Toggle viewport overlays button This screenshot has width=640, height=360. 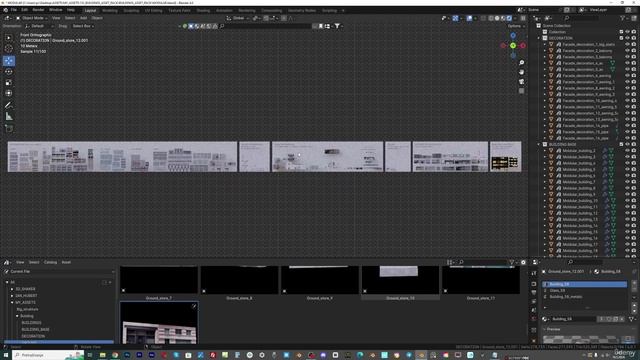[469, 18]
